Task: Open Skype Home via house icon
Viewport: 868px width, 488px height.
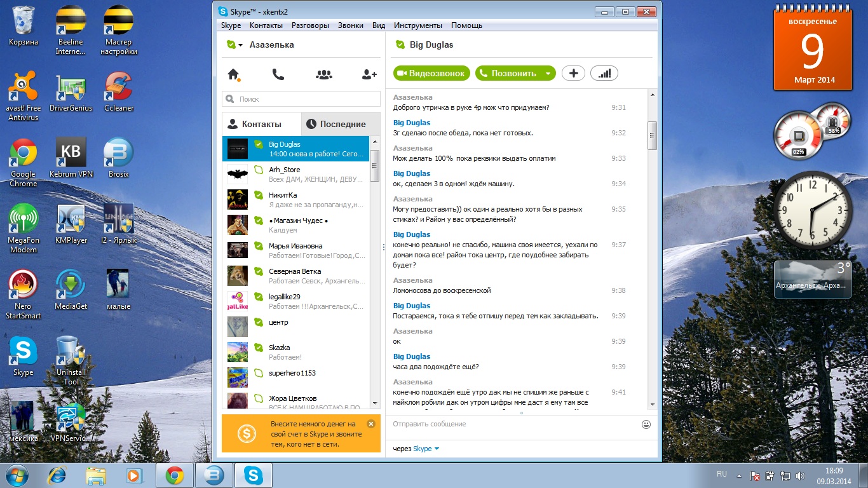Action: pyautogui.click(x=233, y=74)
